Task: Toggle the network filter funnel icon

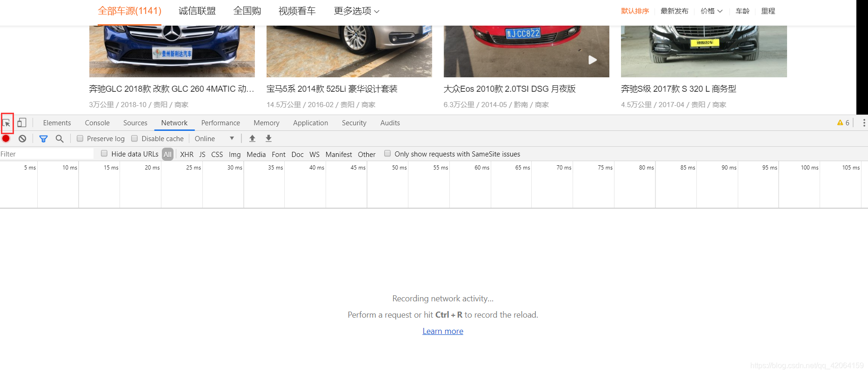Action: 43,138
